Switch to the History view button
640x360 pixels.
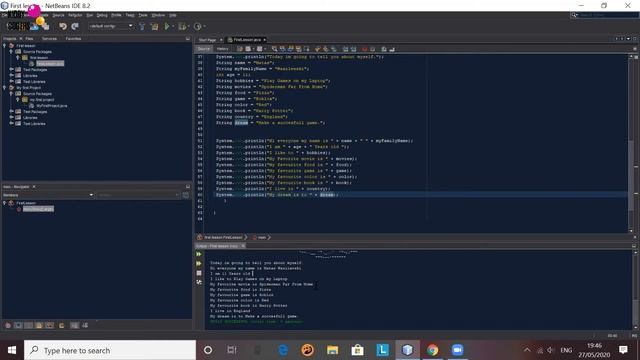point(222,49)
